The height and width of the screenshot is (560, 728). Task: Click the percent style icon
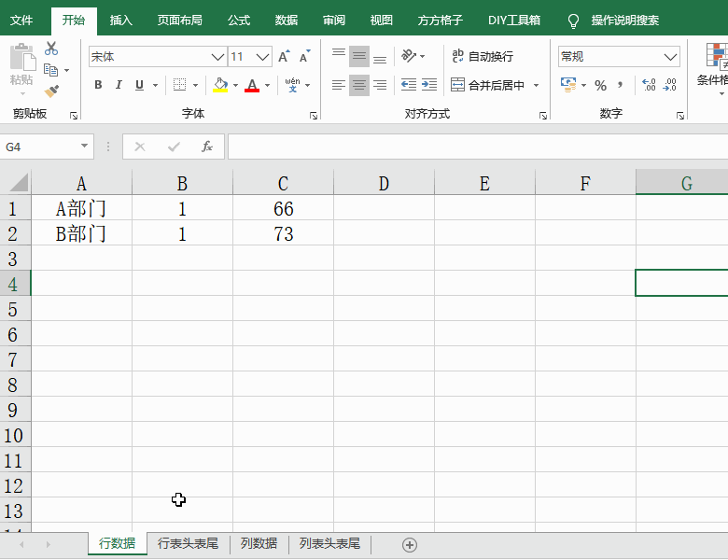(600, 85)
